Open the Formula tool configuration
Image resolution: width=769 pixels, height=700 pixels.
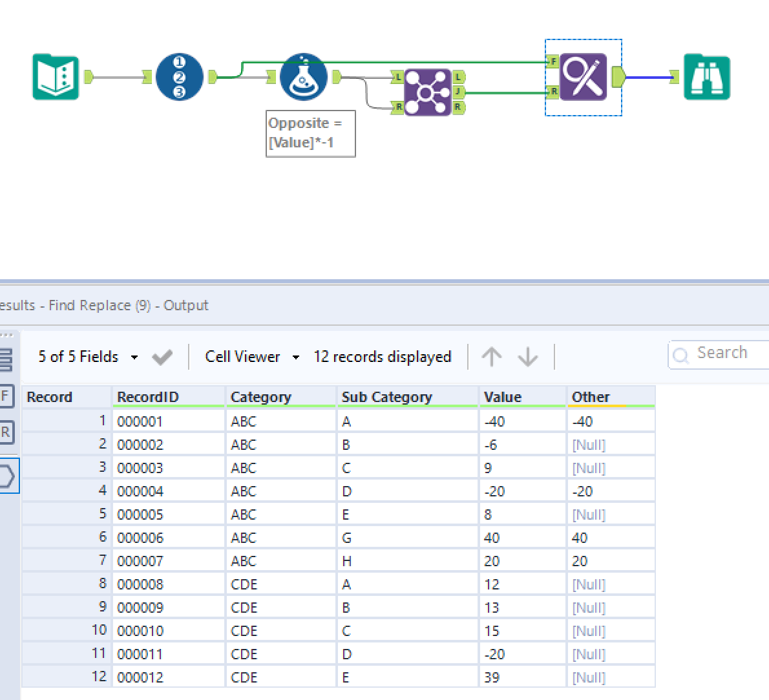(x=303, y=76)
